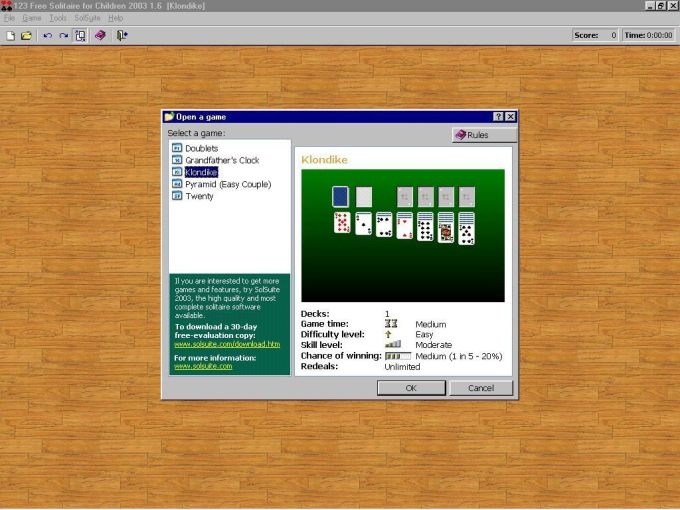
Task: Open the SolSuite menu
Action: point(87,18)
